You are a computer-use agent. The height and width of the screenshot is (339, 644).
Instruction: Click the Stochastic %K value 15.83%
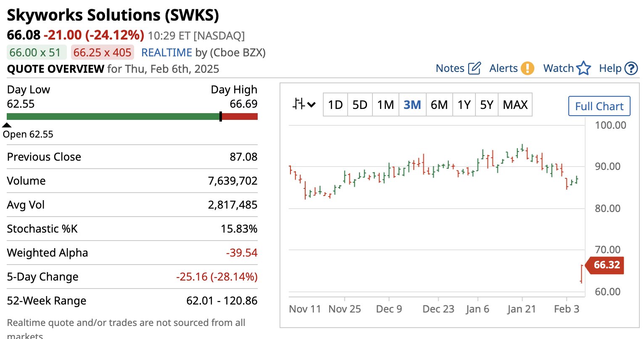[239, 229]
